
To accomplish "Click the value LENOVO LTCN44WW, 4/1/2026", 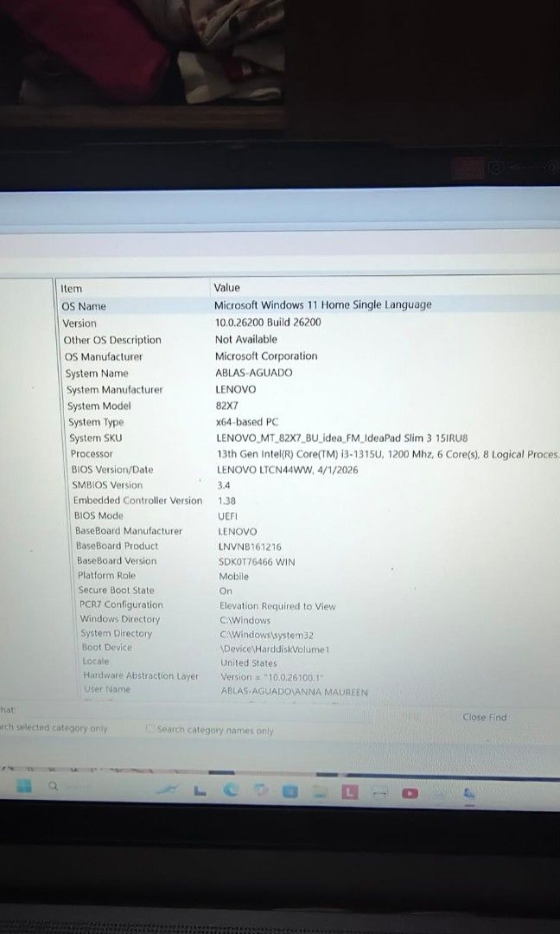I will pyautogui.click(x=288, y=470).
